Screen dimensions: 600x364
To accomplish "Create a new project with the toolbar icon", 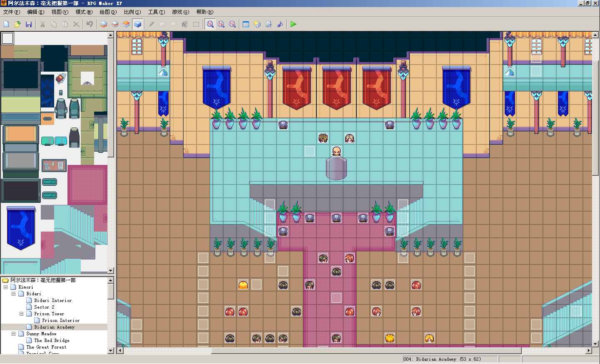I will point(6,24).
